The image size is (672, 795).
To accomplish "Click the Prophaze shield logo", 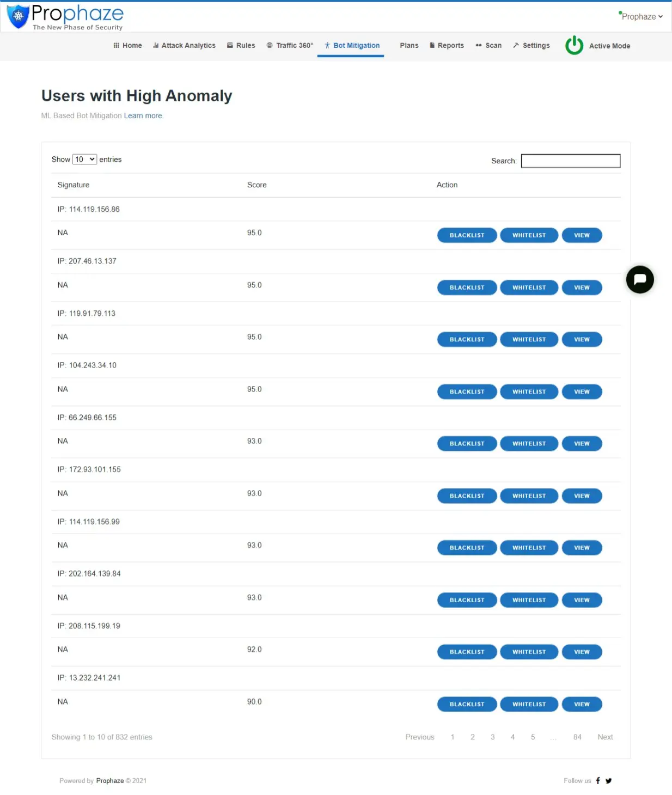I will pos(18,16).
